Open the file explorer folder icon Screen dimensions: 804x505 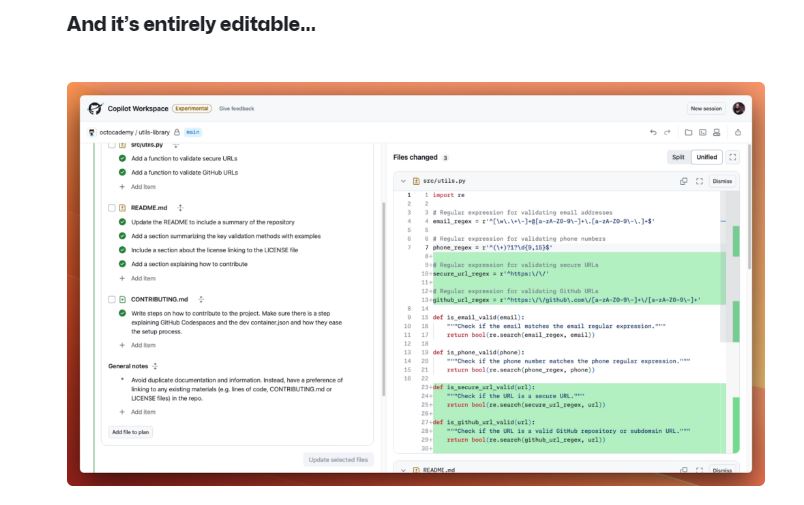(689, 132)
